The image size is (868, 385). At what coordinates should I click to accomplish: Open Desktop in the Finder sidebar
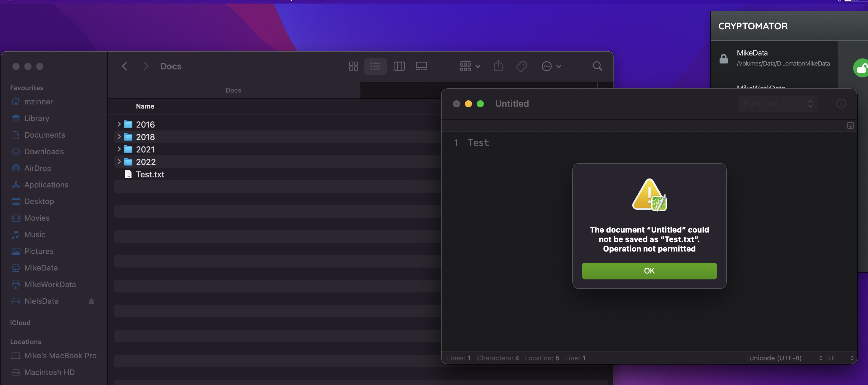coord(39,201)
